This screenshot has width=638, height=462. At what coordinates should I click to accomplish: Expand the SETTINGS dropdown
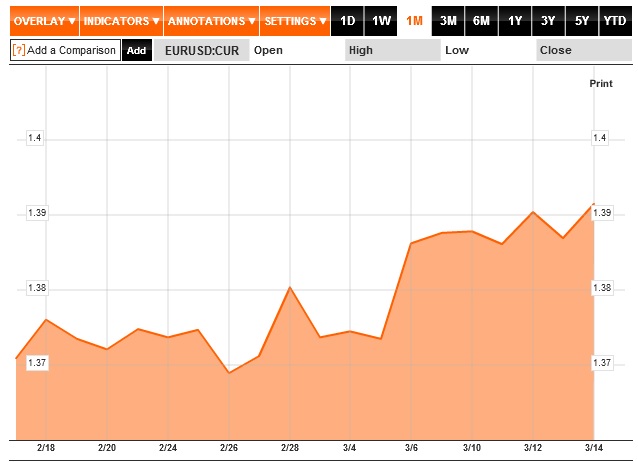[295, 20]
